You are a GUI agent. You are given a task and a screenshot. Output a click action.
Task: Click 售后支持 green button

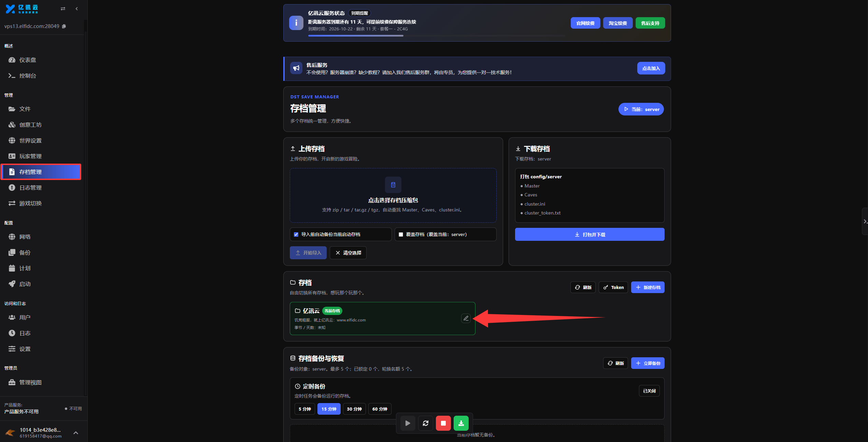pyautogui.click(x=650, y=23)
